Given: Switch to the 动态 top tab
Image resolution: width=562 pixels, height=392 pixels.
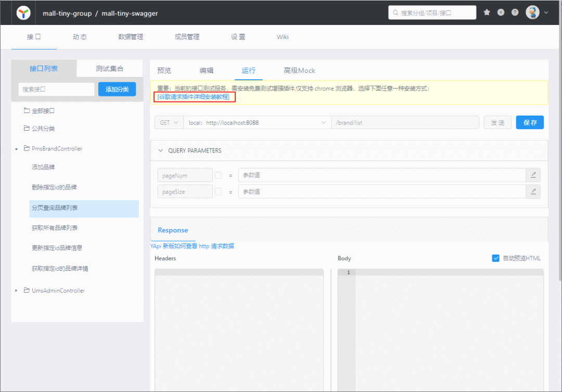Looking at the screenshot, I should pos(80,37).
